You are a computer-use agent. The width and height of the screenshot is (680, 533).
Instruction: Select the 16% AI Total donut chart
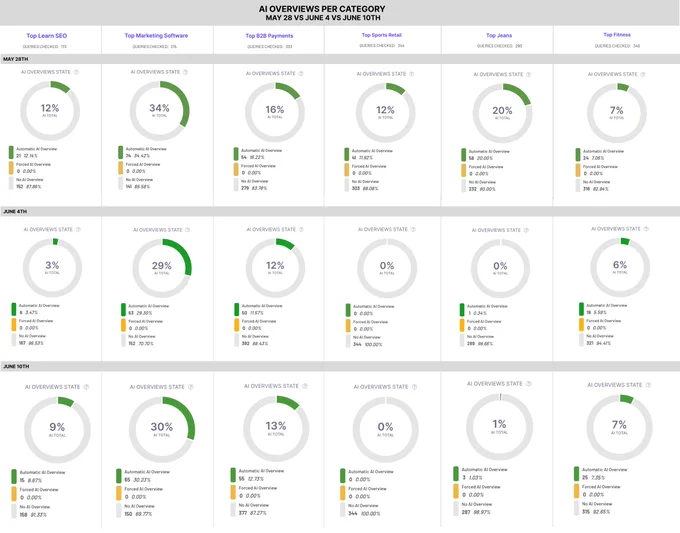click(275, 112)
